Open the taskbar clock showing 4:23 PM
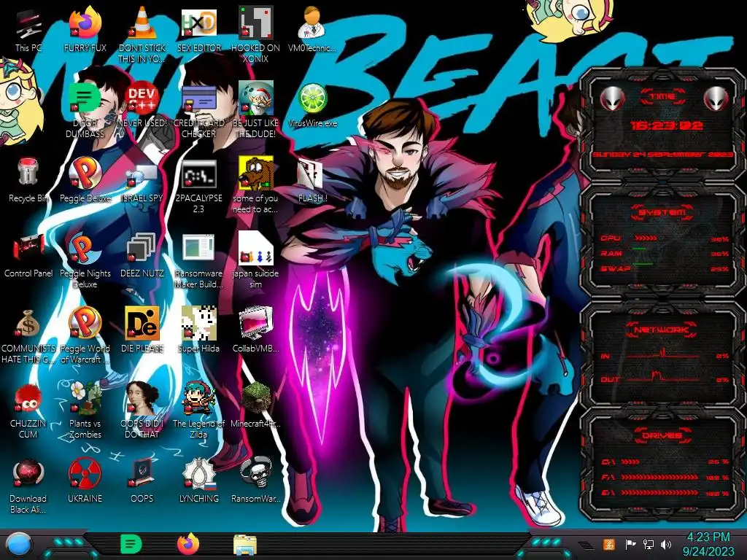 tap(708, 544)
